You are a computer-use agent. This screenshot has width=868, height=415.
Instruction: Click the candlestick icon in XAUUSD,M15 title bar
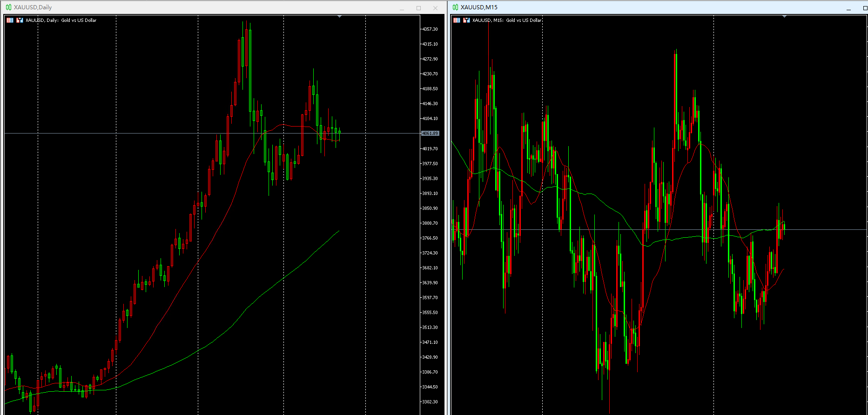(x=455, y=7)
